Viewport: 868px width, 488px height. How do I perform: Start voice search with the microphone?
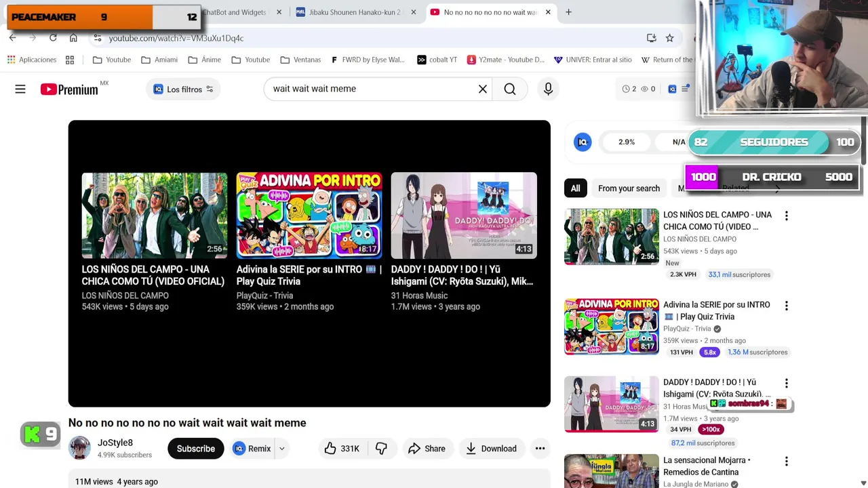click(x=548, y=89)
